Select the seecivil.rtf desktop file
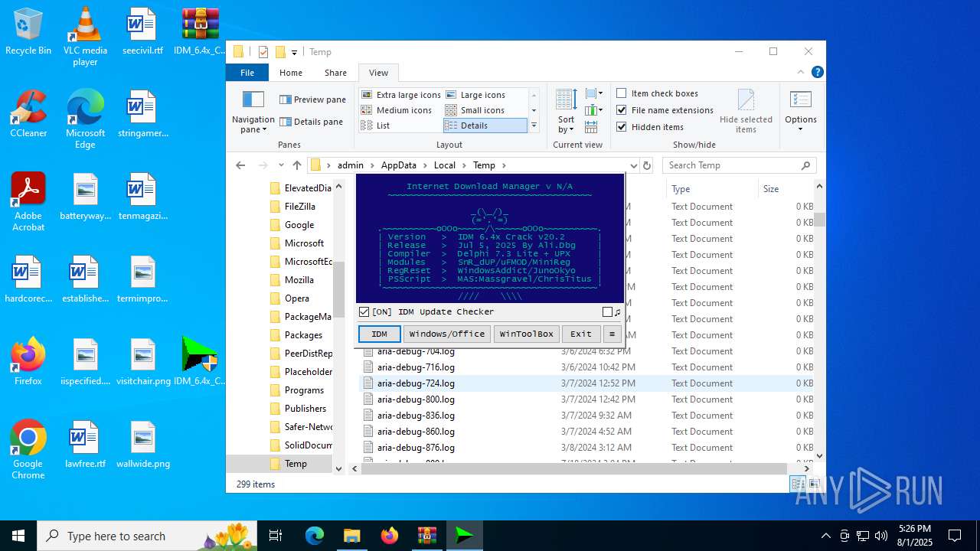Viewport: 980px width, 551px height. tap(142, 31)
